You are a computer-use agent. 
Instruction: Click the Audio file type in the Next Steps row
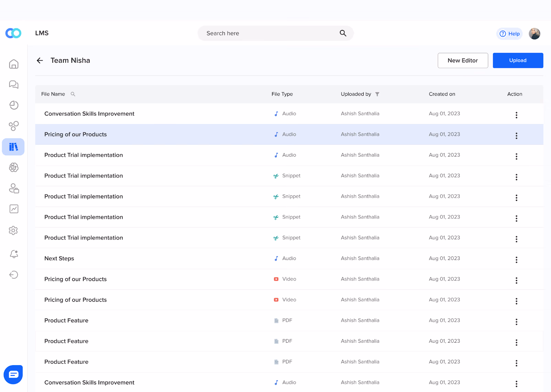click(x=285, y=258)
